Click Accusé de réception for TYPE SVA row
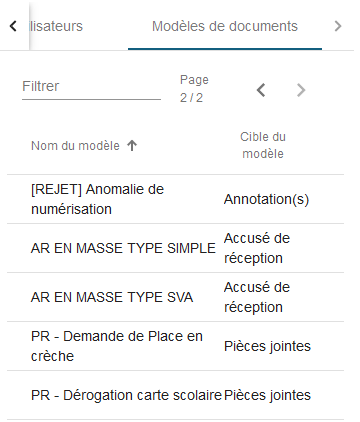Viewport: 360px width, 422px height. pyautogui.click(x=257, y=297)
